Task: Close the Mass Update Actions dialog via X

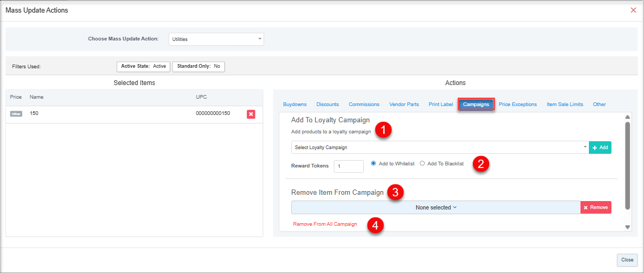Action: 633,10
